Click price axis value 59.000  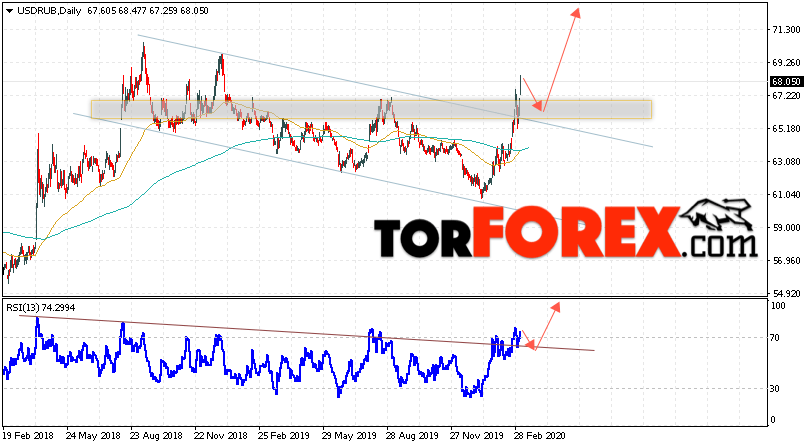[x=786, y=228]
